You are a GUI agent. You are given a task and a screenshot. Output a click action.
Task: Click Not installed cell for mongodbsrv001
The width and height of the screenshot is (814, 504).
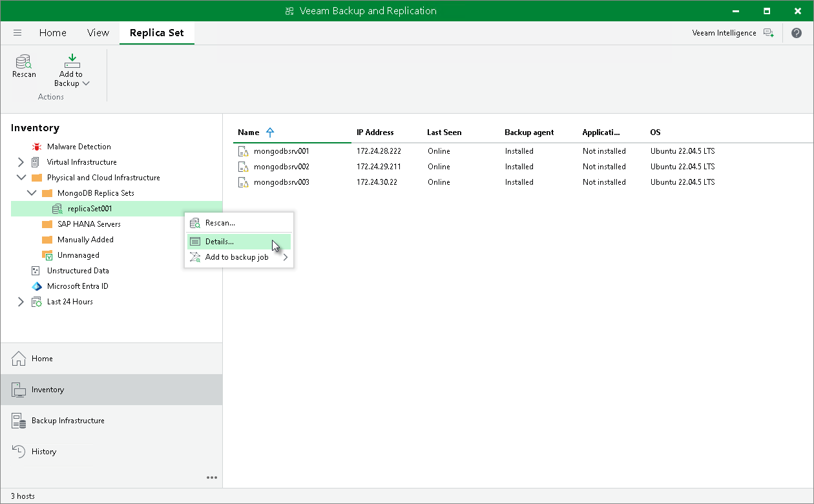click(604, 151)
